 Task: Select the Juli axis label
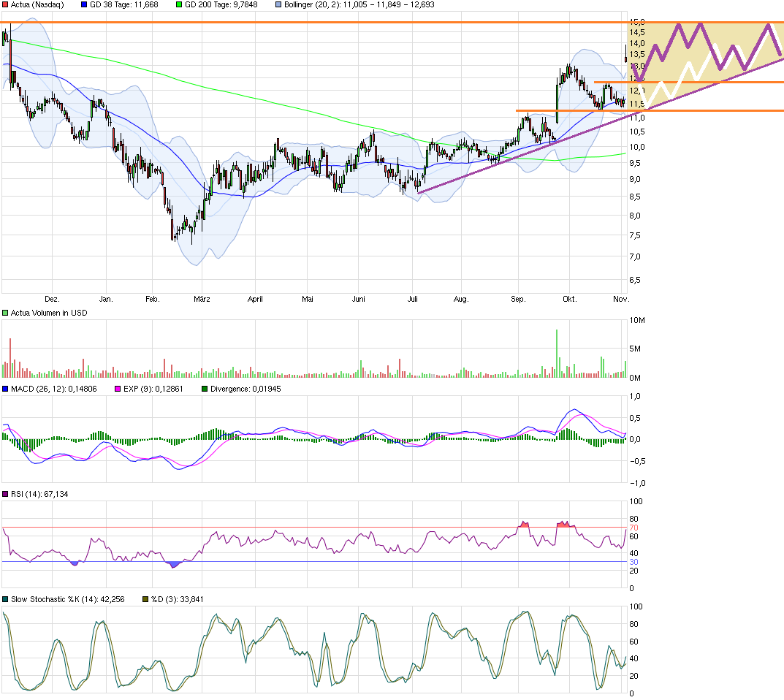(412, 299)
